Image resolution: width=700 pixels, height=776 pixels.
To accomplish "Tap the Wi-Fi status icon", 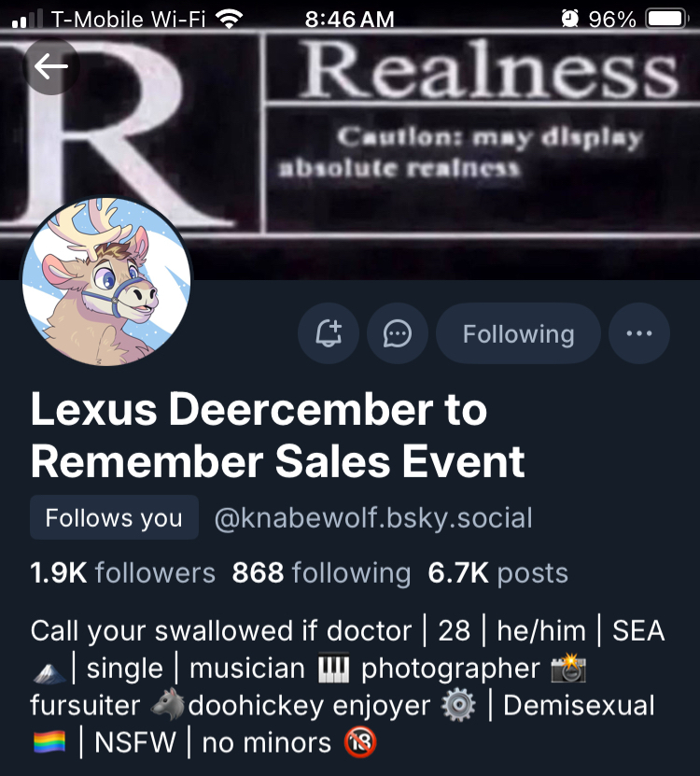I will coord(229,19).
